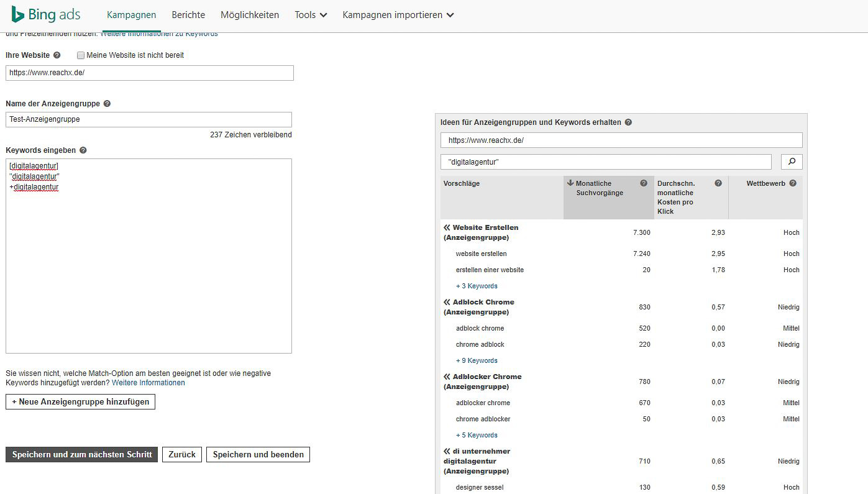Open help icon in Monatliche Suchvorgänge column

coord(644,183)
